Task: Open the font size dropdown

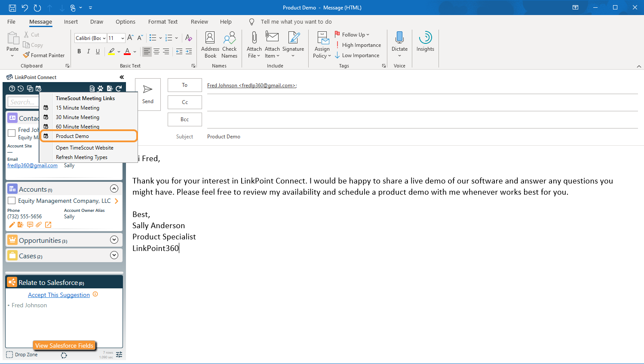Action: tap(123, 38)
